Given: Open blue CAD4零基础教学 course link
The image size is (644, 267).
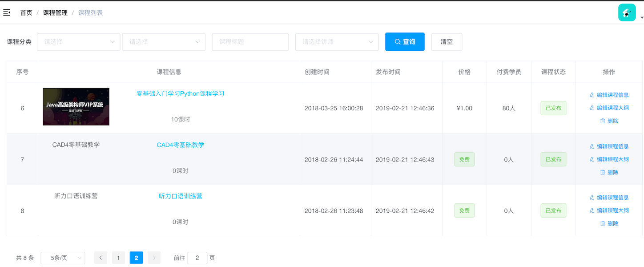Looking at the screenshot, I should pyautogui.click(x=181, y=145).
